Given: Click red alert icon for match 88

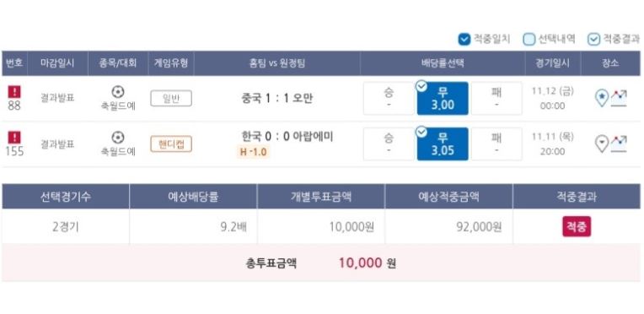Looking at the screenshot, I should tap(14, 91).
